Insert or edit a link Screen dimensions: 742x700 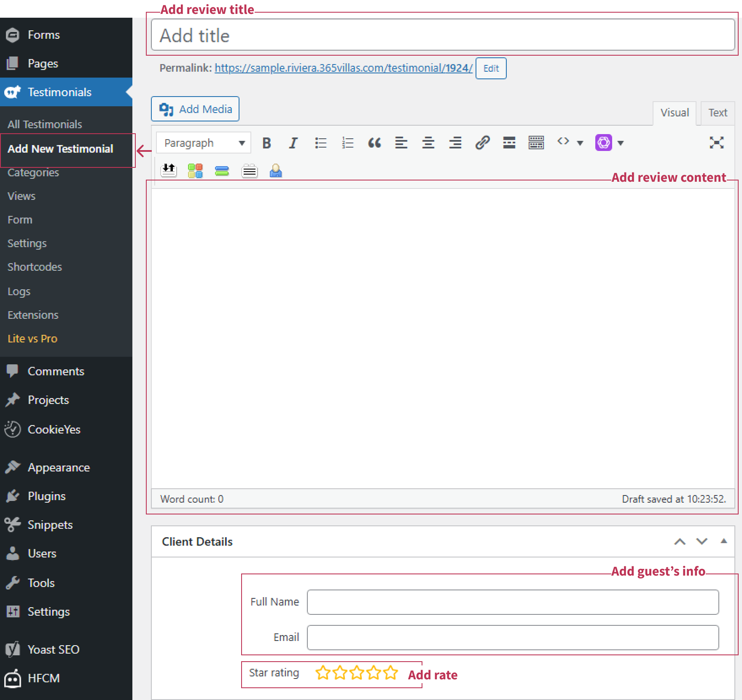tap(482, 143)
